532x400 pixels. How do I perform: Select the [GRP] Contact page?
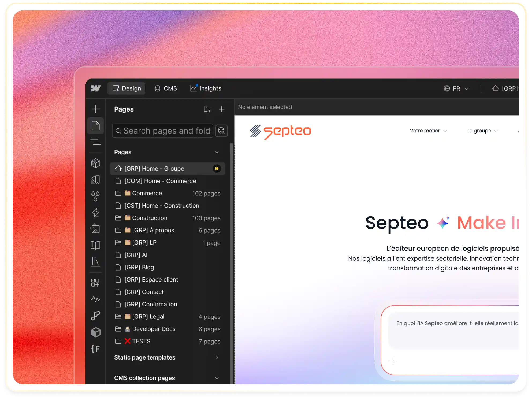168,292
